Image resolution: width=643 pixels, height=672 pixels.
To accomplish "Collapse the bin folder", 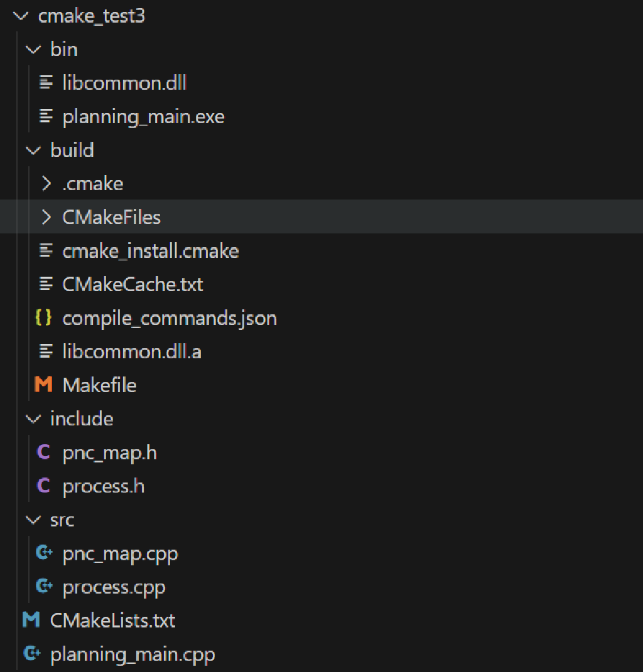I will pos(33,49).
